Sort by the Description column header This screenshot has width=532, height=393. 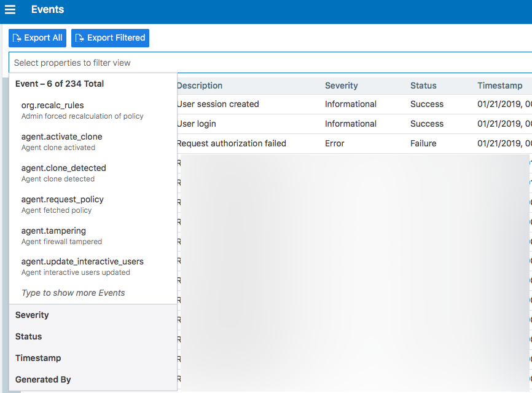(200, 85)
